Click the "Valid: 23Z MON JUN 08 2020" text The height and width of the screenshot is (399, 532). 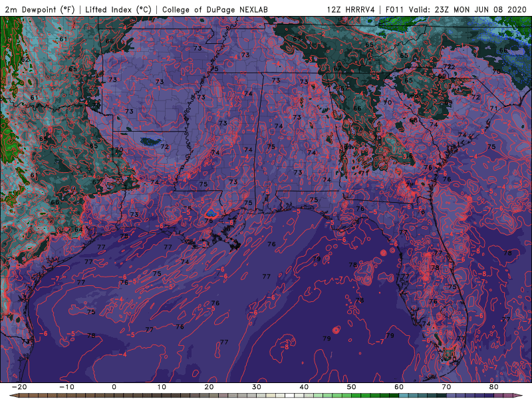click(x=467, y=9)
